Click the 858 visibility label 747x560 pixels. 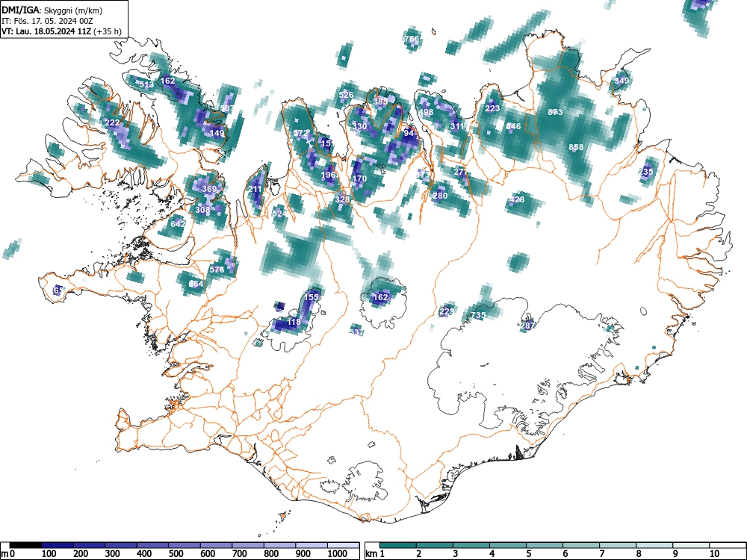click(576, 147)
